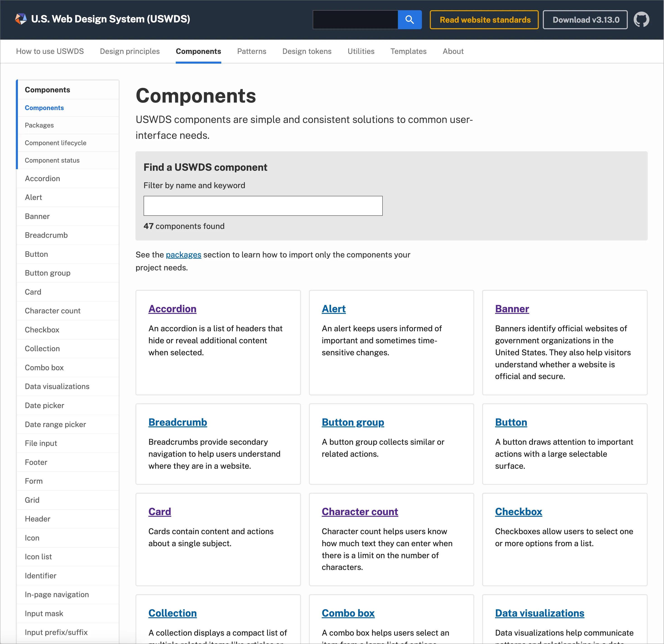The width and height of the screenshot is (664, 644).
Task: Select blue Components sidebar sub-item
Action: 68,108
